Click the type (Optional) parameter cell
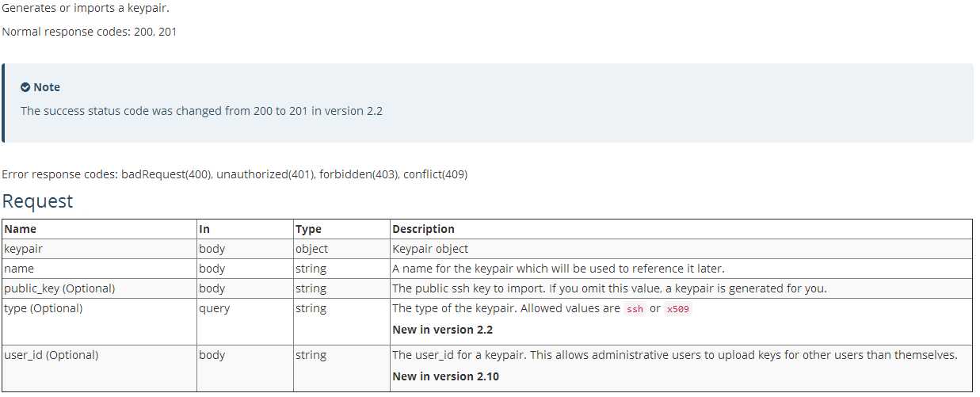Image resolution: width=980 pixels, height=397 pixels. coord(99,322)
